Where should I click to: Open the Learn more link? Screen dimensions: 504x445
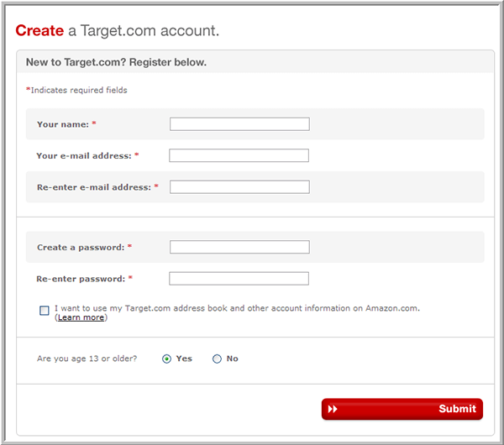(x=81, y=317)
